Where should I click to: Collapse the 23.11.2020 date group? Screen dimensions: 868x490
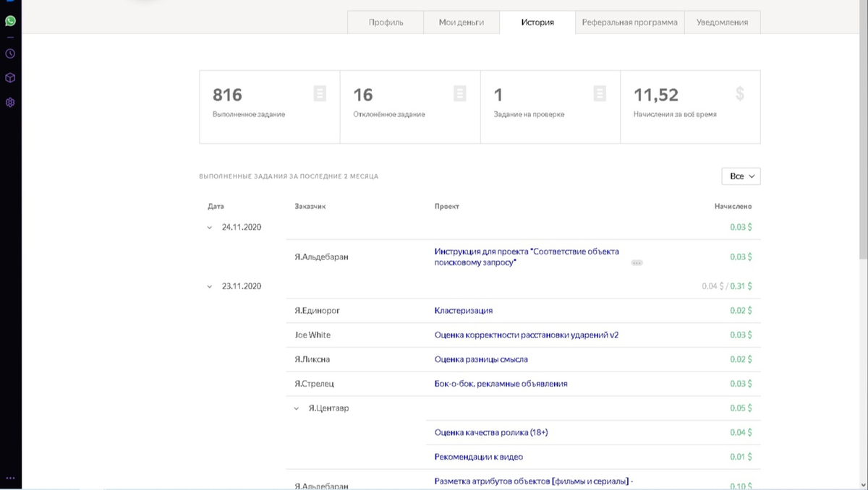tap(210, 286)
